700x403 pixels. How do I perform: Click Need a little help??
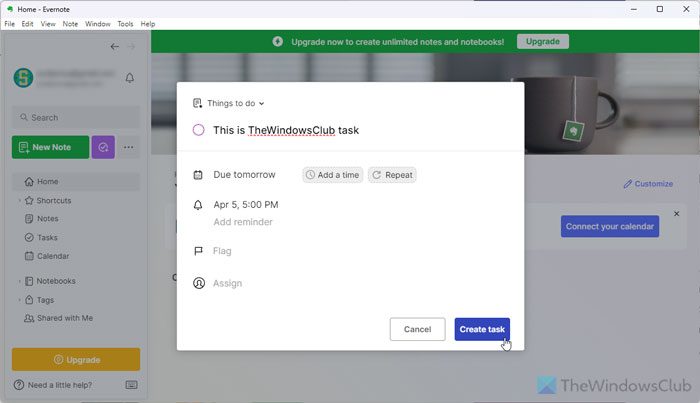(x=53, y=385)
